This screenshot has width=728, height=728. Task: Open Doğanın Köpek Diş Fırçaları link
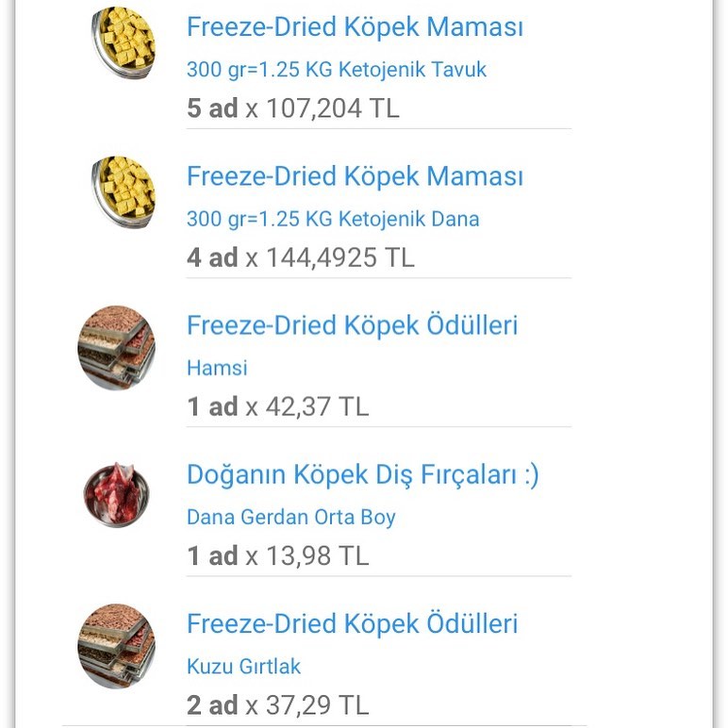(363, 475)
